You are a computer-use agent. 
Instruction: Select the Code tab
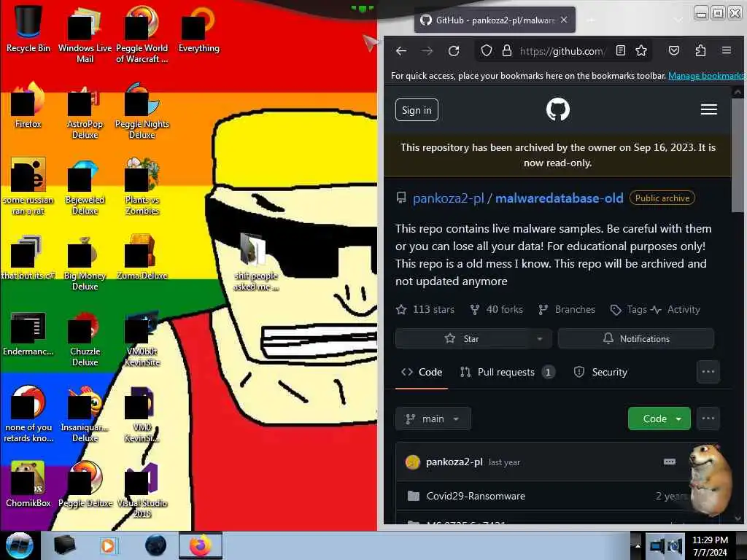[422, 372]
